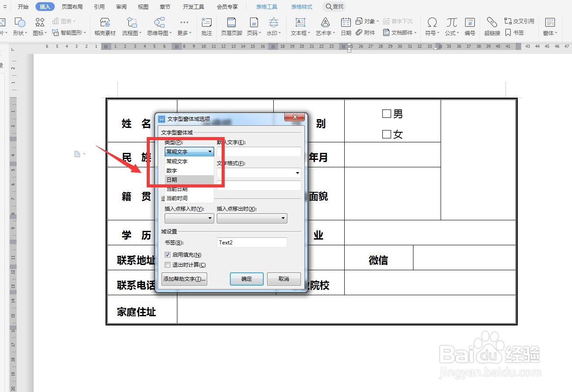This screenshot has height=392, width=572.
Task: Switch to the 引用 ribbon tab
Action: 99,7
